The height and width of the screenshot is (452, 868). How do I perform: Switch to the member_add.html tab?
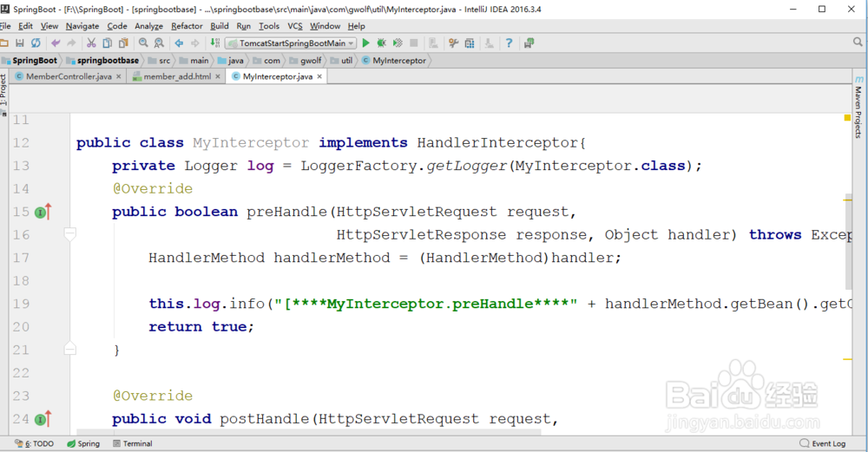pyautogui.click(x=177, y=76)
